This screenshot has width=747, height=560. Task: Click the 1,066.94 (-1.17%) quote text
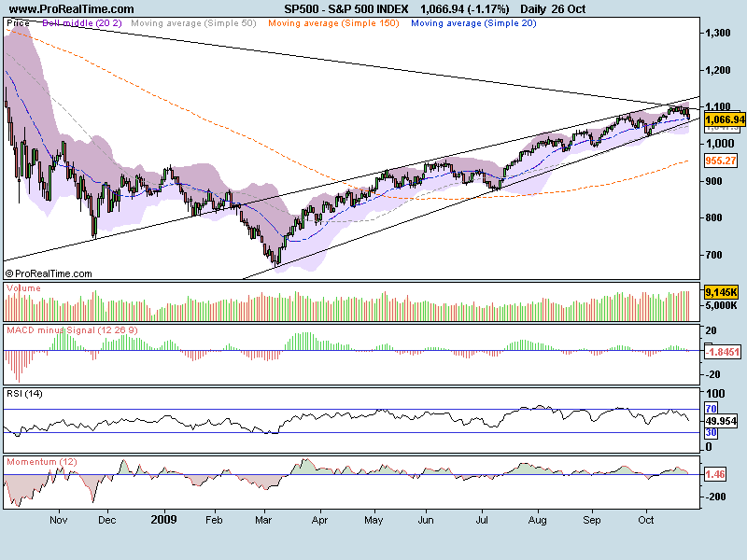pyautogui.click(x=464, y=9)
